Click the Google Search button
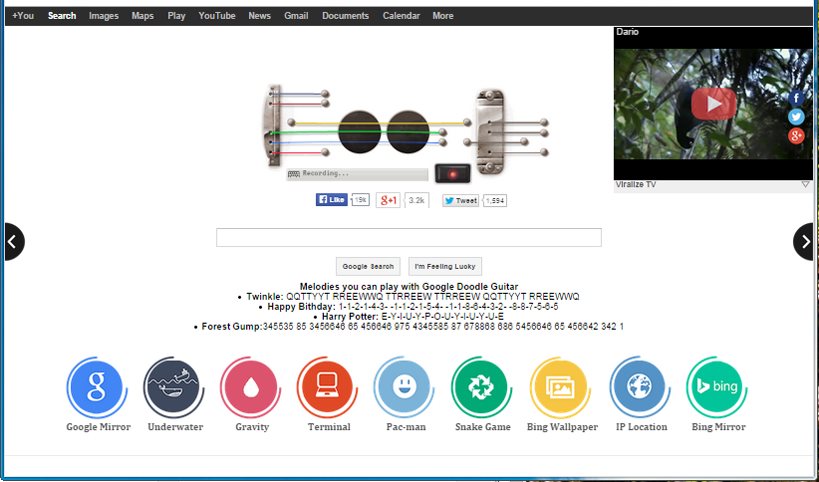 click(x=368, y=266)
